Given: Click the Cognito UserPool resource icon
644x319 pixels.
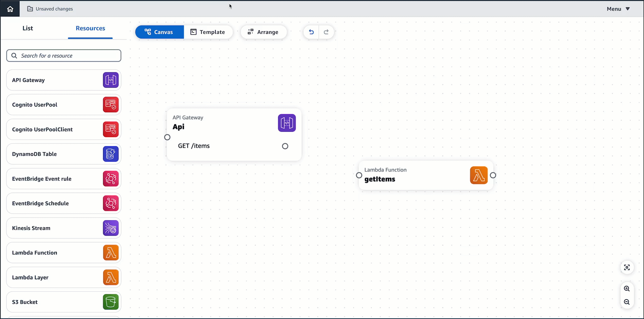Looking at the screenshot, I should coord(111,105).
